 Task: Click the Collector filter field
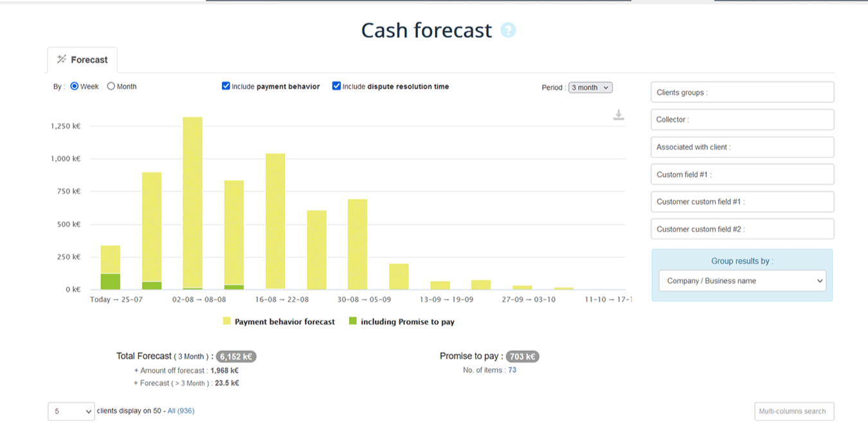click(742, 119)
